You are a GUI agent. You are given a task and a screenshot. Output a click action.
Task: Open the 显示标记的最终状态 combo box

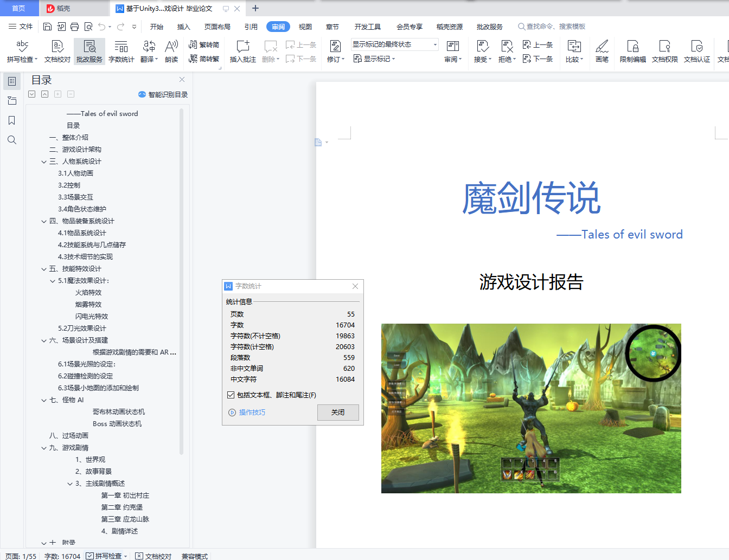394,44
